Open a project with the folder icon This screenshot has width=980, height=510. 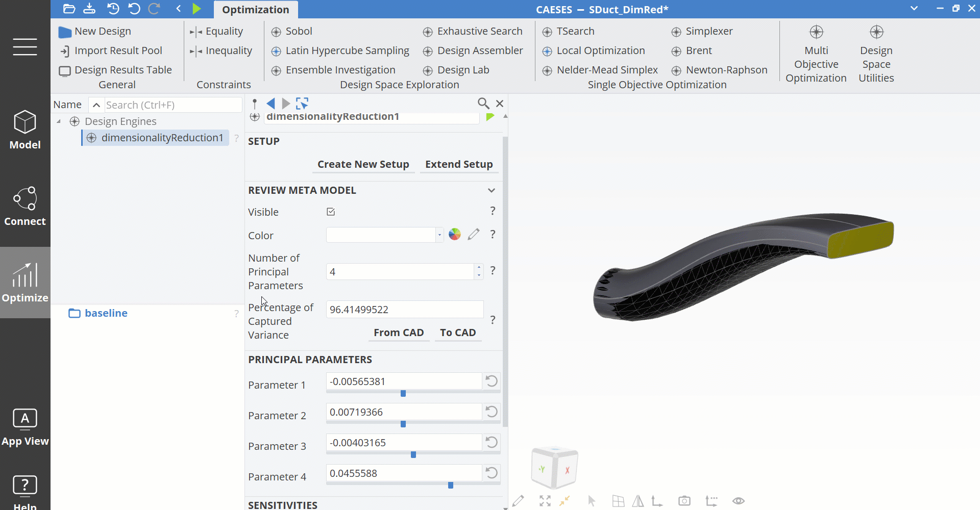point(69,9)
